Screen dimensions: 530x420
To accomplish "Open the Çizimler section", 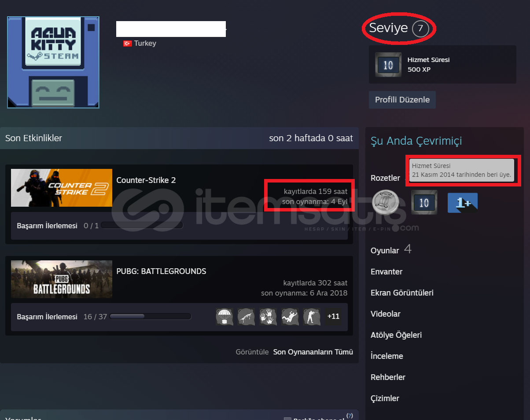I will (x=385, y=398).
